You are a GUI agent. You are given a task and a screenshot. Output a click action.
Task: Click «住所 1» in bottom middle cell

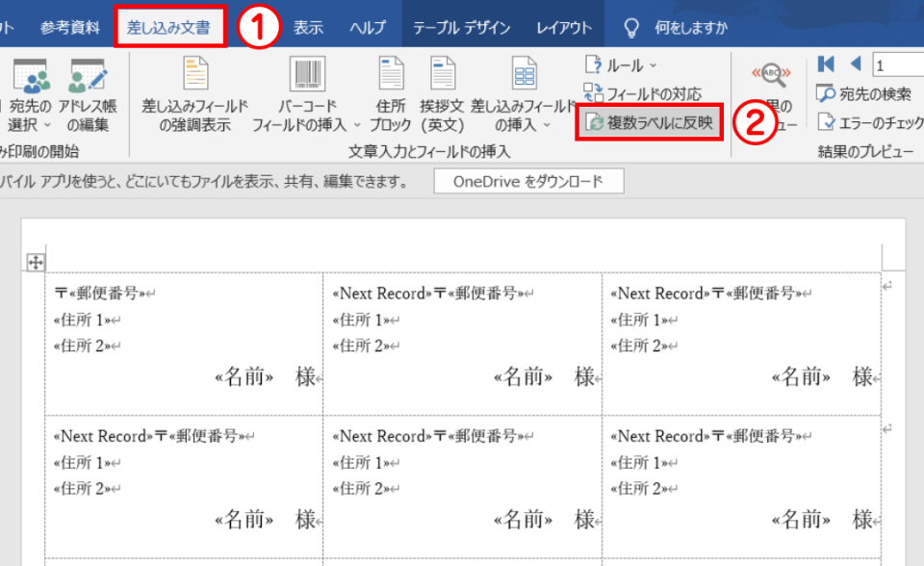coord(361,463)
